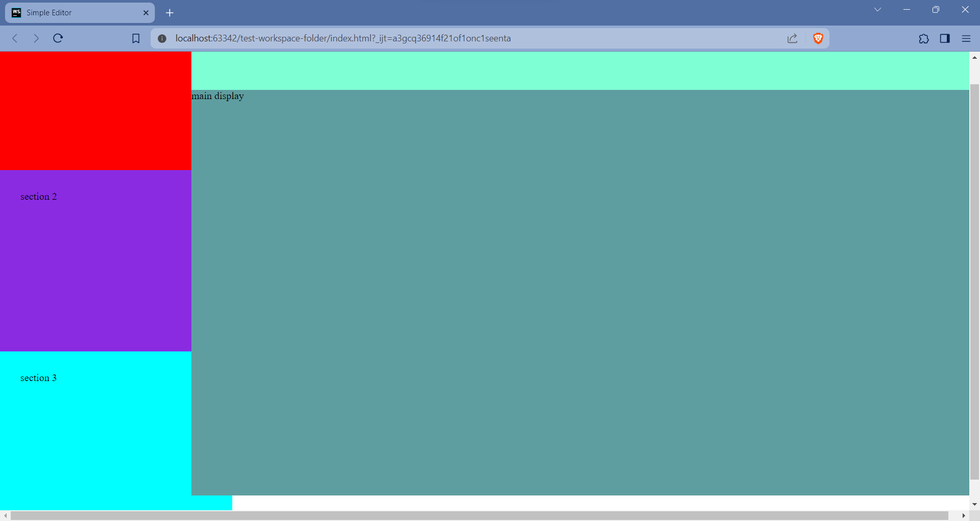Click the scroll left arrow

5,516
